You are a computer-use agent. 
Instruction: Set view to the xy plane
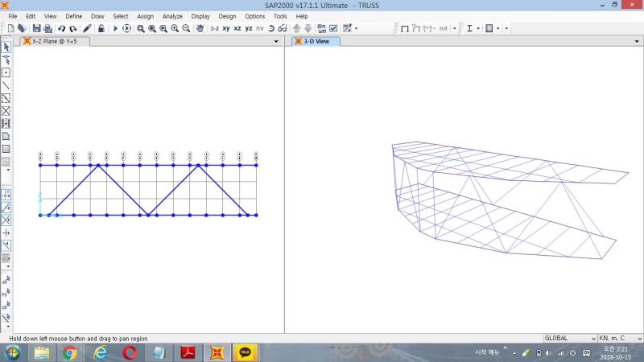[226, 28]
